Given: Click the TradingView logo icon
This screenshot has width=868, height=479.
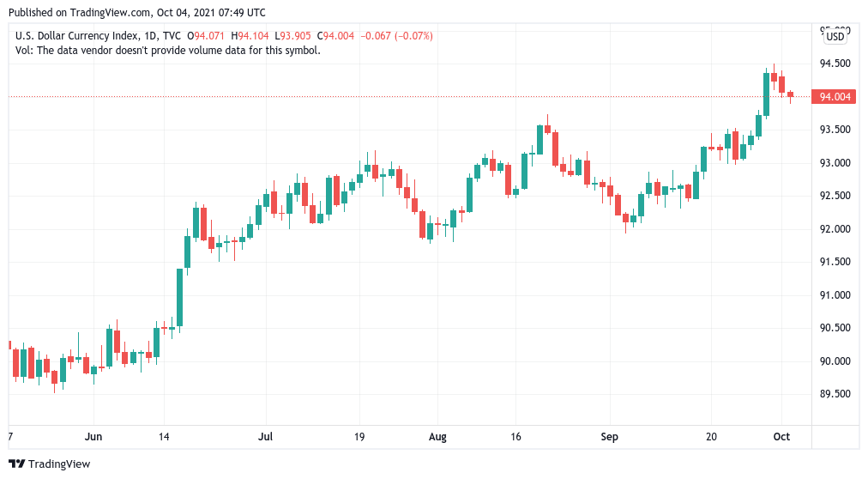Looking at the screenshot, I should pos(16,464).
